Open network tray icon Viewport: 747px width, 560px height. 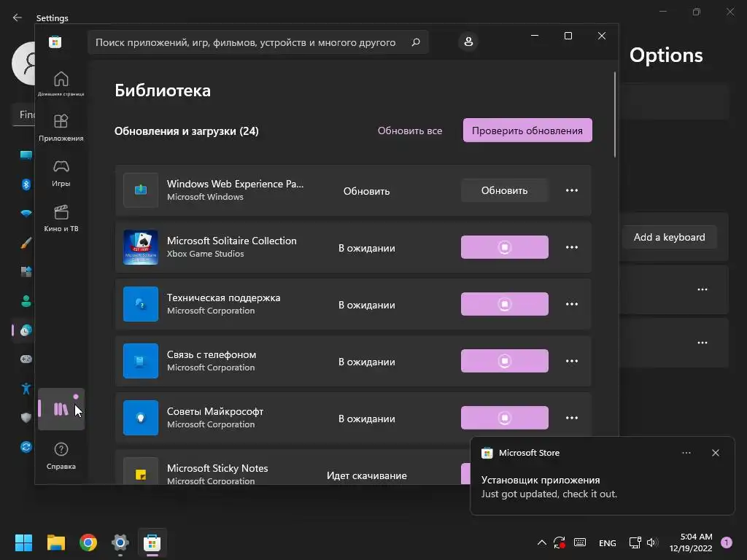635,542
